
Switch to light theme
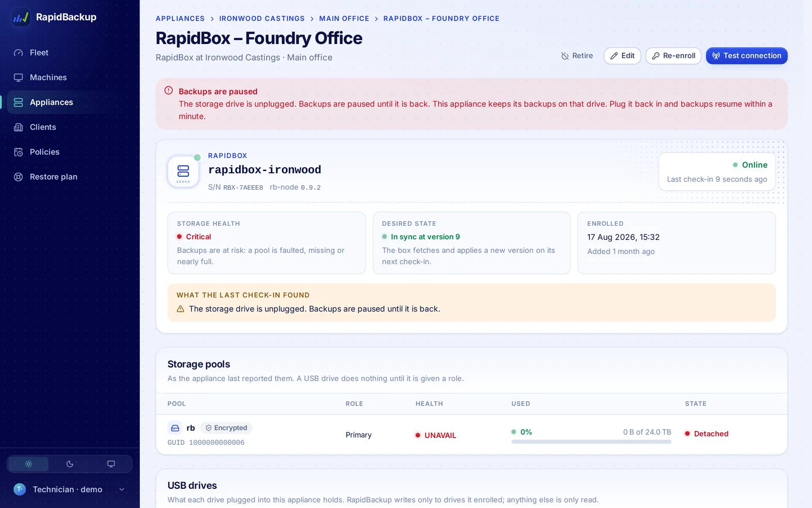click(29, 464)
